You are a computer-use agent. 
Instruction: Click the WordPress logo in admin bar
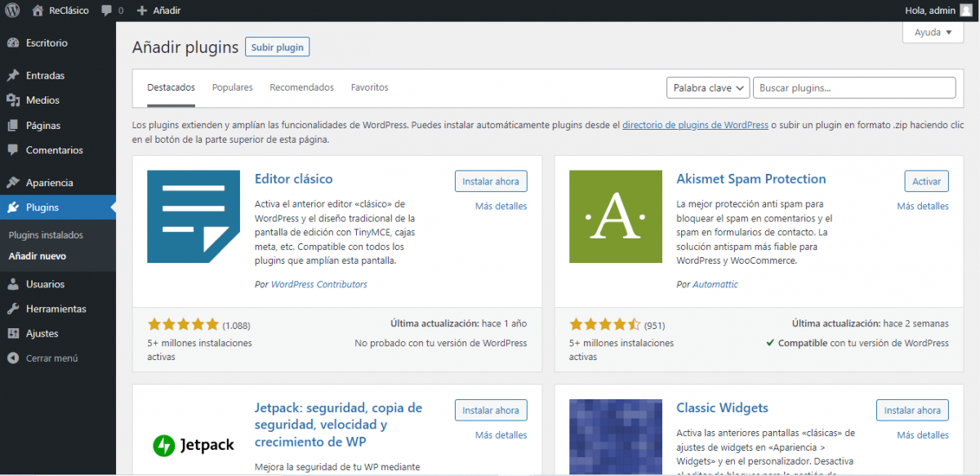13,11
